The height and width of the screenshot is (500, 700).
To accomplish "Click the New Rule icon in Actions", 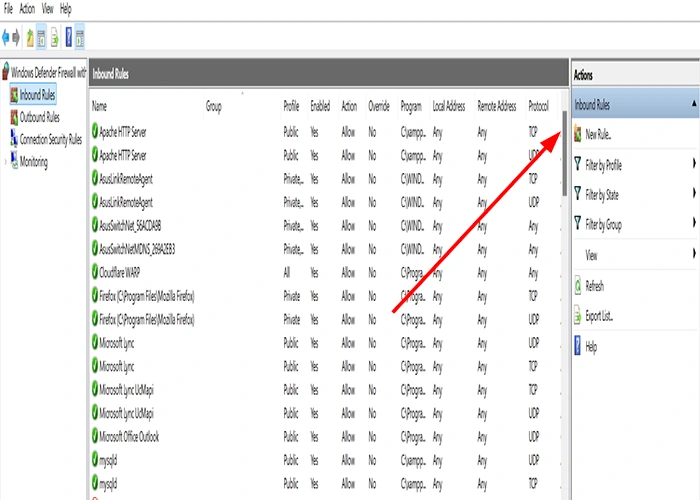I will pyautogui.click(x=578, y=134).
